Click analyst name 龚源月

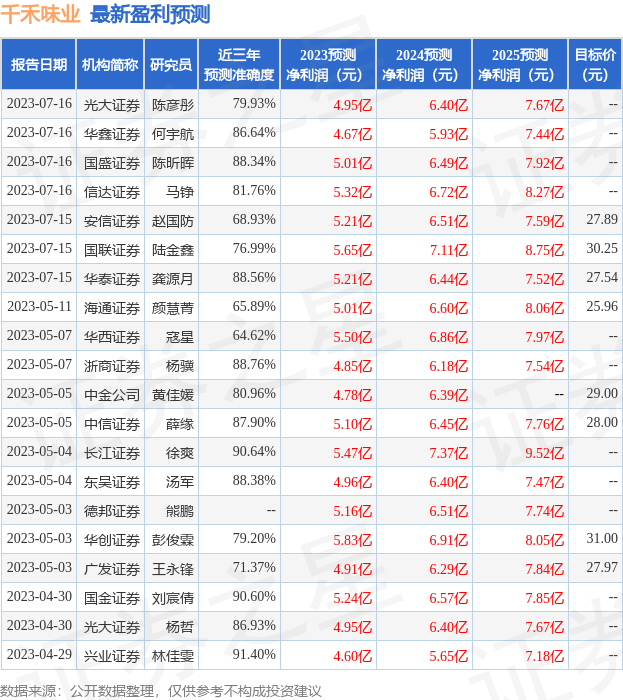point(173,279)
